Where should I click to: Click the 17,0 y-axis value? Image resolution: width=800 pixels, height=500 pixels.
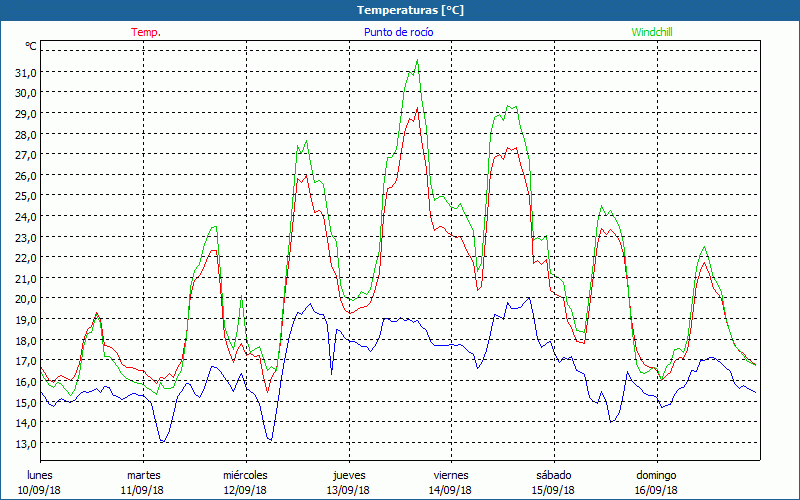point(26,361)
